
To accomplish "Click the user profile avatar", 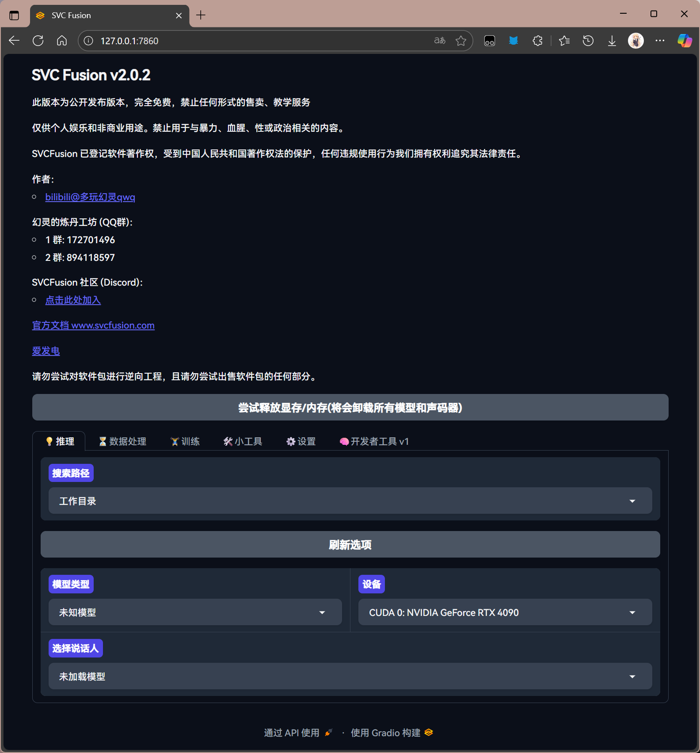I will click(x=635, y=41).
